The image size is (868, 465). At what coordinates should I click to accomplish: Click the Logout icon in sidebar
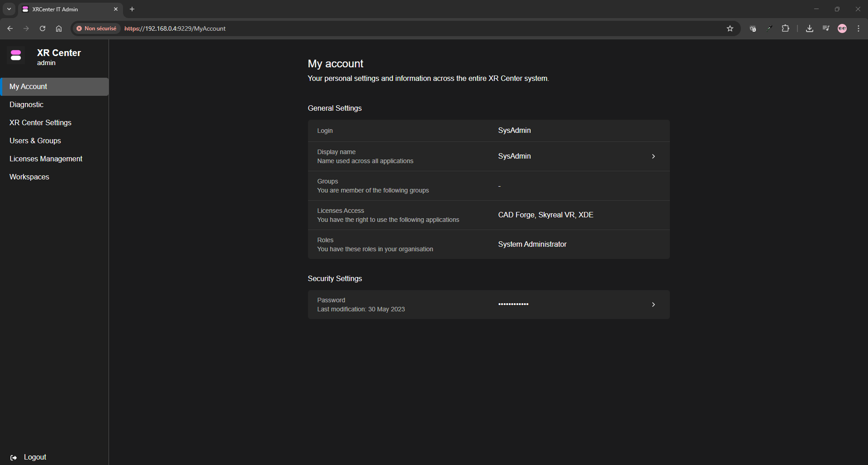click(14, 457)
